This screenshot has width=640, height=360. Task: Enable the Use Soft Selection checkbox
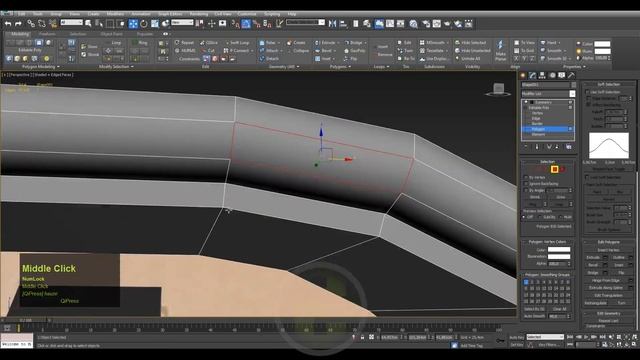coord(588,92)
